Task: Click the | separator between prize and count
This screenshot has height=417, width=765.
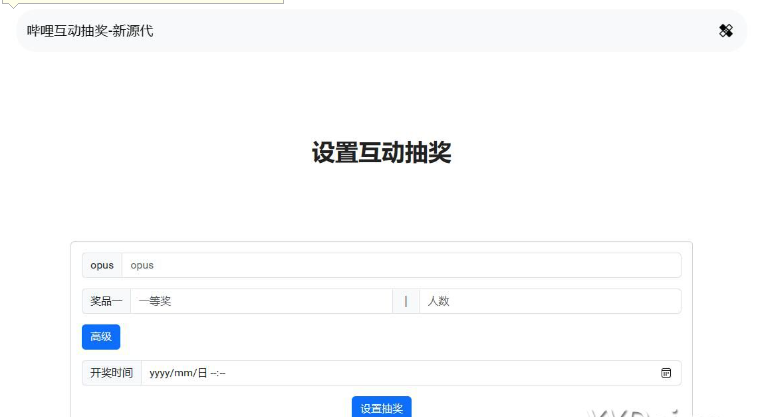Action: click(406, 301)
